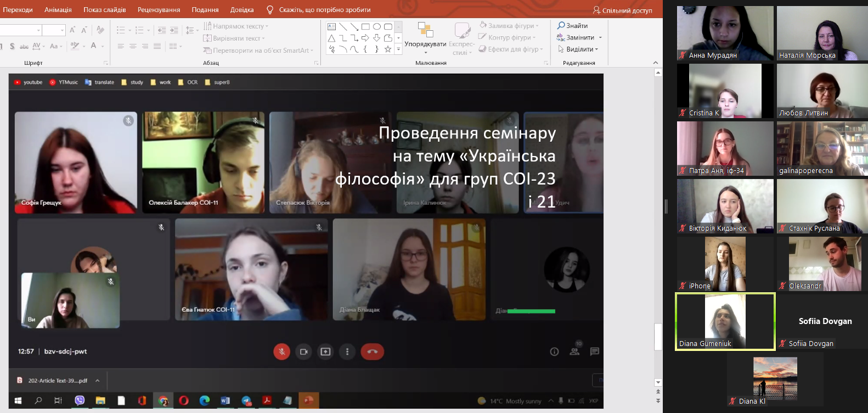Screen dimensions: 868x413
Task: Open the Вирівняти текст dropdown
Action: point(234,38)
